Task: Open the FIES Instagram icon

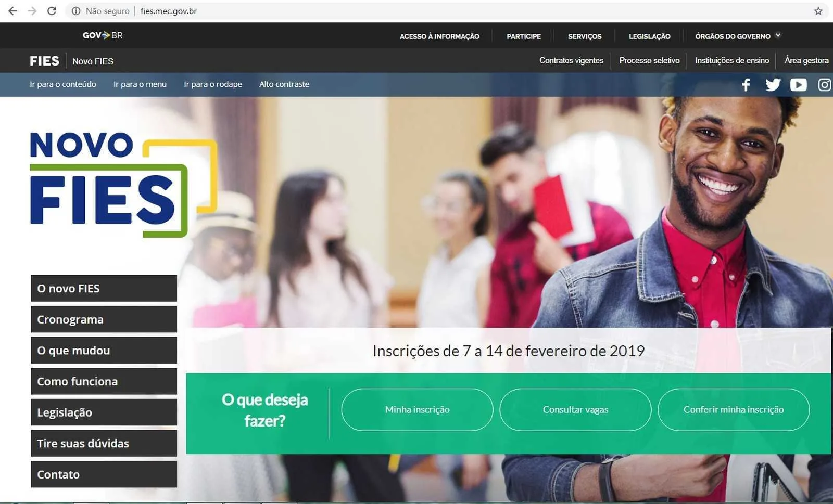Action: (825, 85)
